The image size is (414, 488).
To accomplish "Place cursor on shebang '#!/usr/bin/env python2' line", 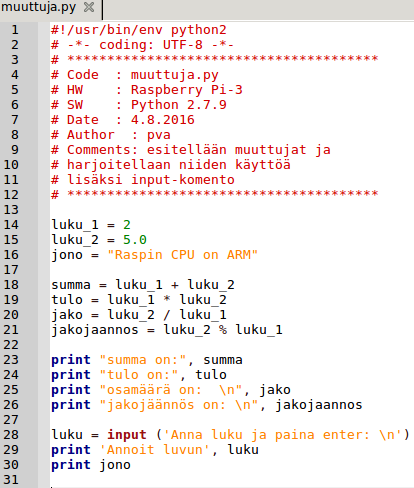I will click(139, 30).
